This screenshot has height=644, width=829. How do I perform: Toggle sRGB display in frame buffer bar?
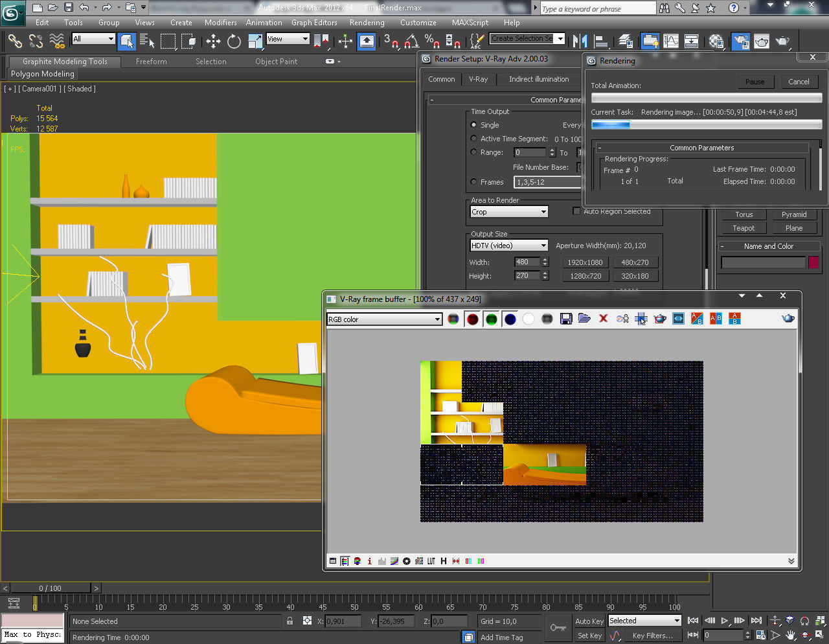point(419,561)
